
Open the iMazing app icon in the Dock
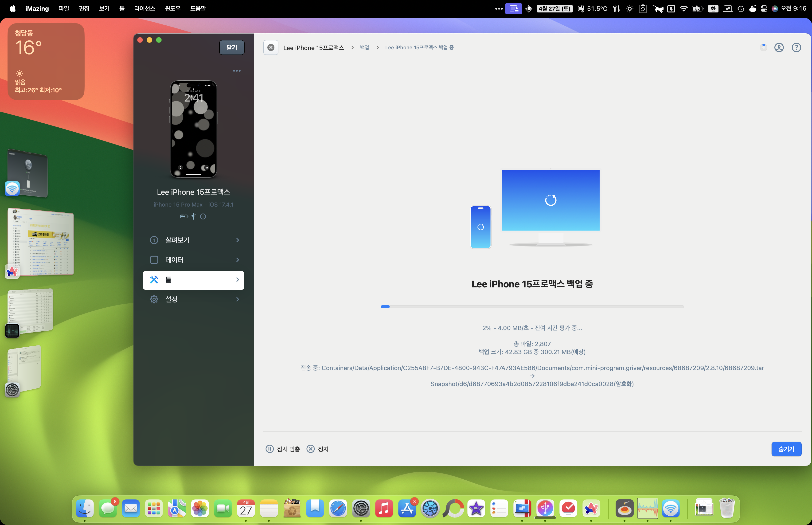coord(545,509)
